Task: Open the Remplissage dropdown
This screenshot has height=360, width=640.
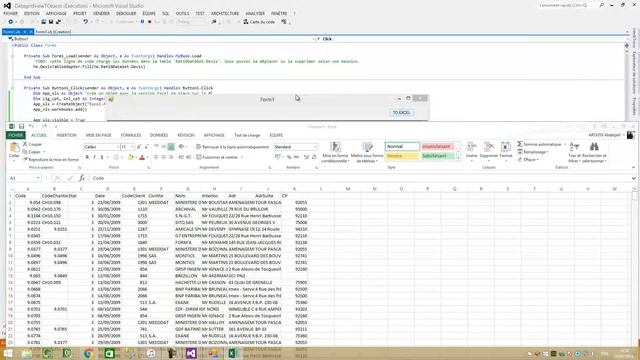Action: [535, 152]
